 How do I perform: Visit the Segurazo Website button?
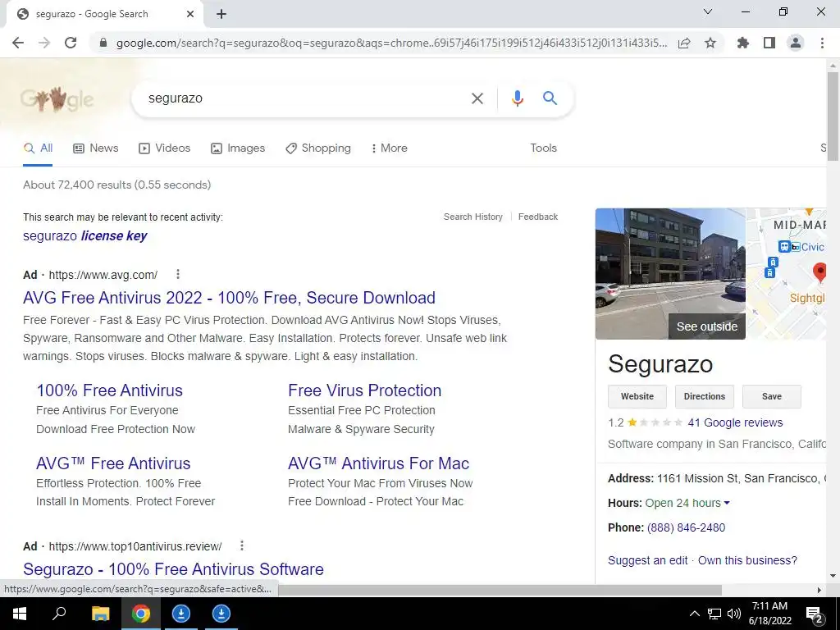pyautogui.click(x=637, y=396)
